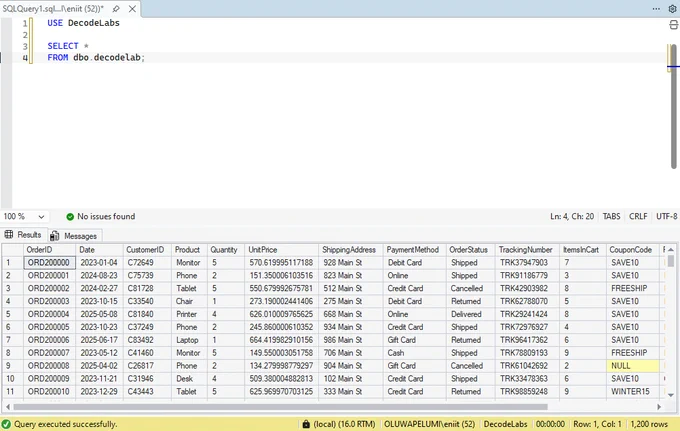Open the settings gear icon
The height and width of the screenshot is (431, 680).
point(673,9)
